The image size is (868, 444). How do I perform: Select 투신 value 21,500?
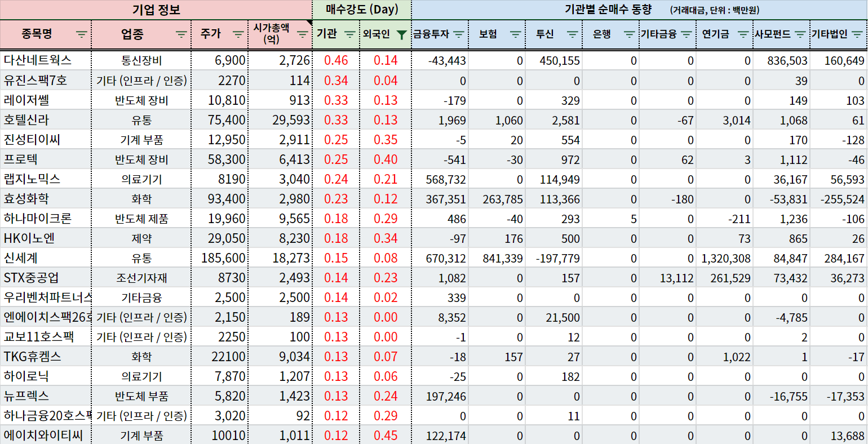[x=553, y=317]
